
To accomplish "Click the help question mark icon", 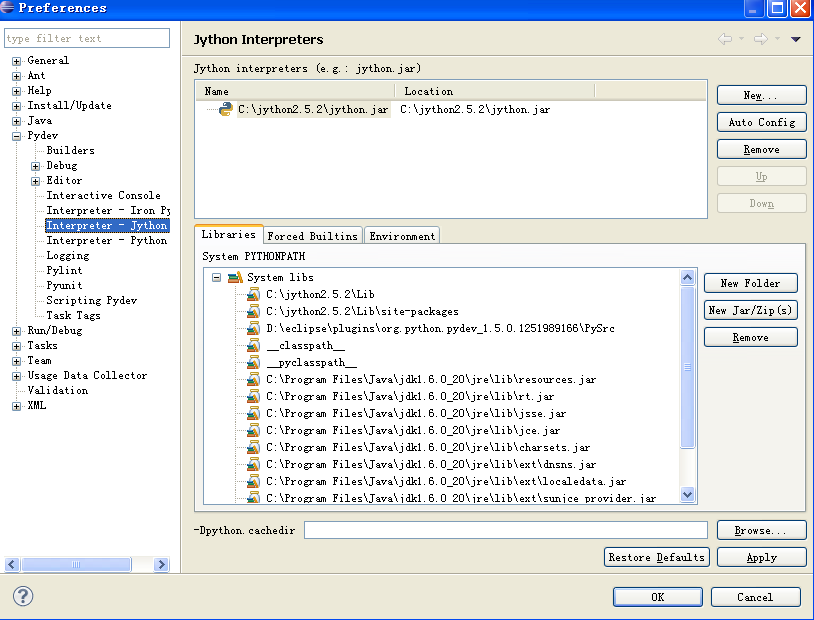I will (x=23, y=596).
